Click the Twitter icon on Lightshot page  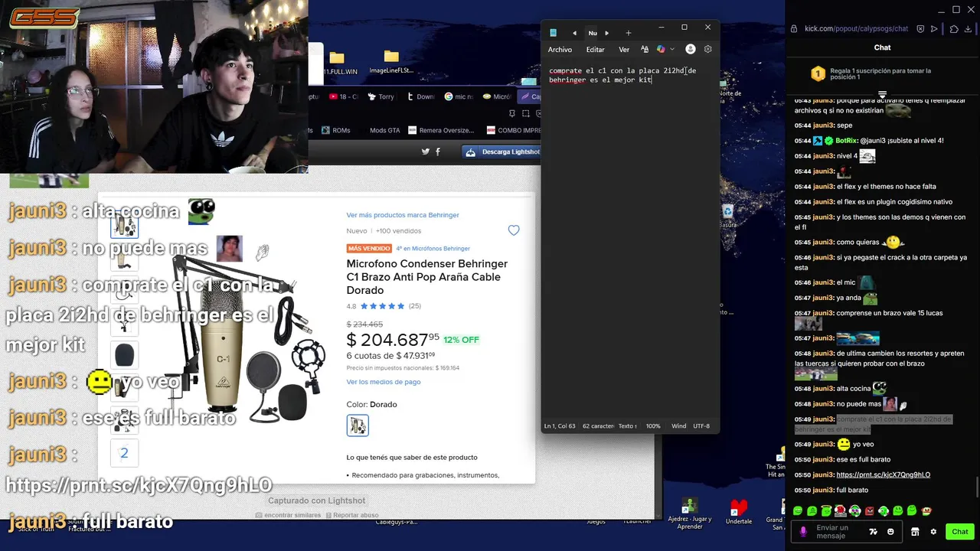(426, 152)
